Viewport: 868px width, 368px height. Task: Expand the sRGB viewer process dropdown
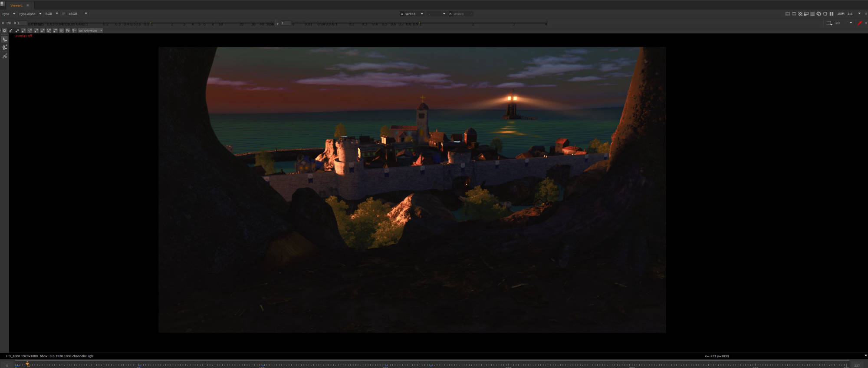click(x=77, y=14)
